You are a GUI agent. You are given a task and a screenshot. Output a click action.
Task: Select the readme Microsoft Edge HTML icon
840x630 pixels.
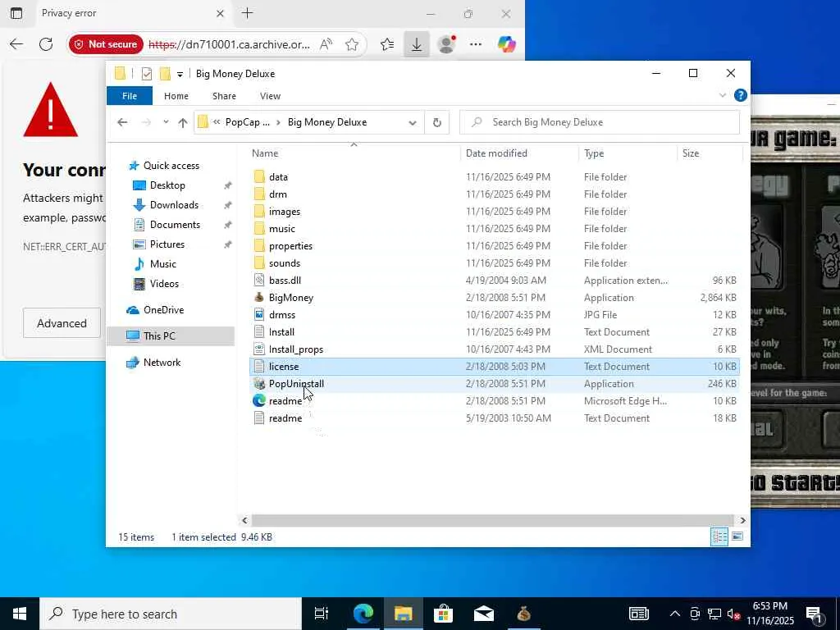click(259, 400)
